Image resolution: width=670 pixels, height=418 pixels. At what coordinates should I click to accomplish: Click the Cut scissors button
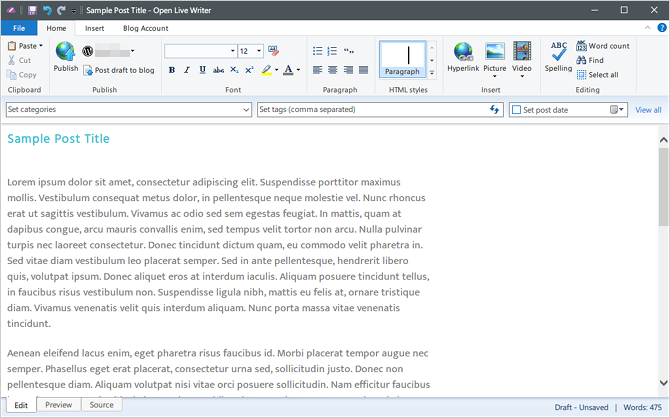tap(19, 60)
